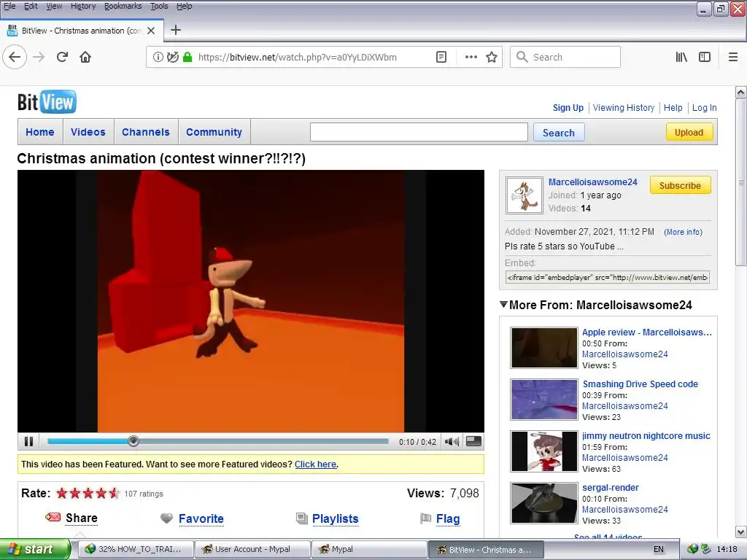Subscribe to Marcelloisawsome24

click(x=681, y=185)
